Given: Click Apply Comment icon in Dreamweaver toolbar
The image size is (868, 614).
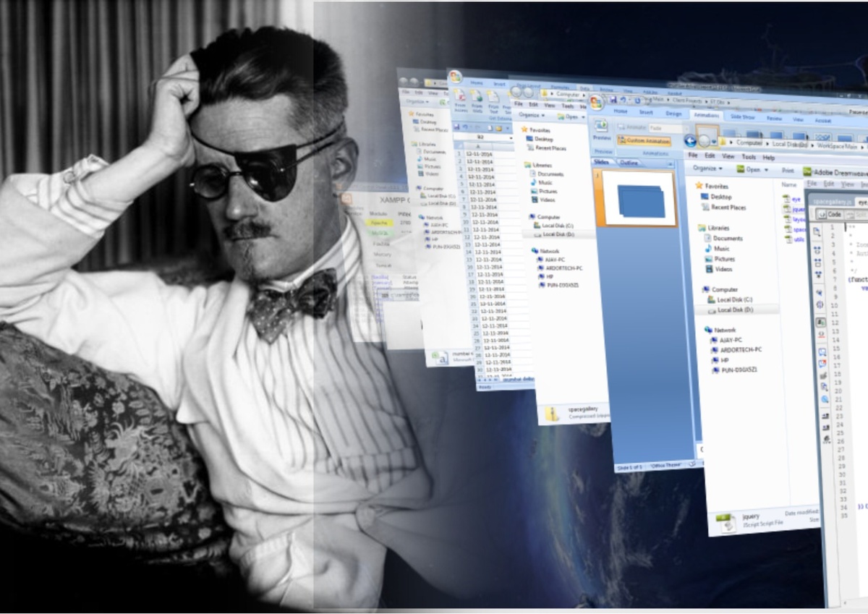Looking at the screenshot, I should (x=822, y=351).
